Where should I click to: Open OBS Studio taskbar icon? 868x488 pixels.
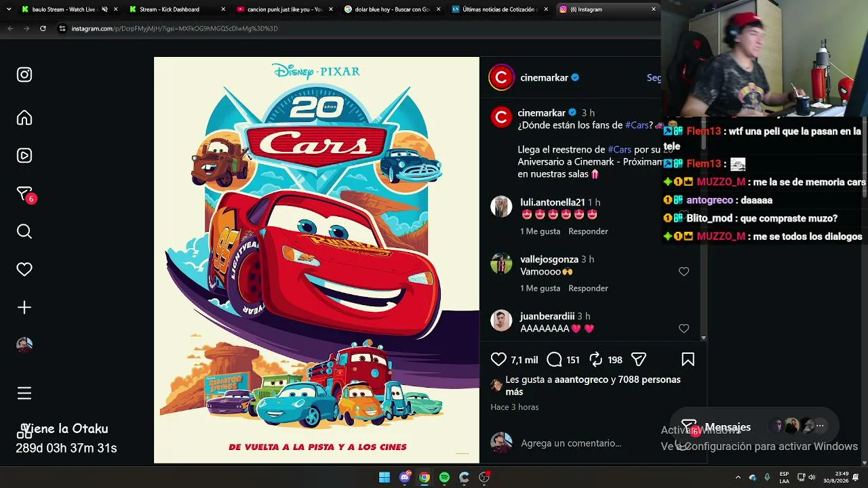(x=484, y=477)
